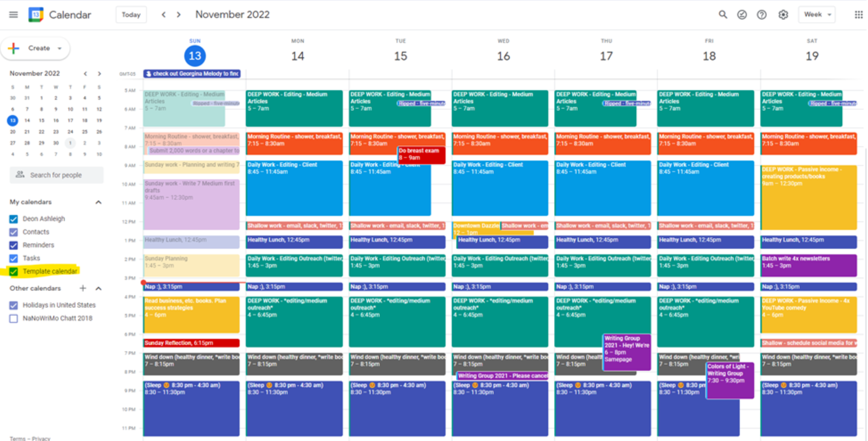868x441 pixels.
Task: Open the search magnifier icon
Action: tap(723, 15)
